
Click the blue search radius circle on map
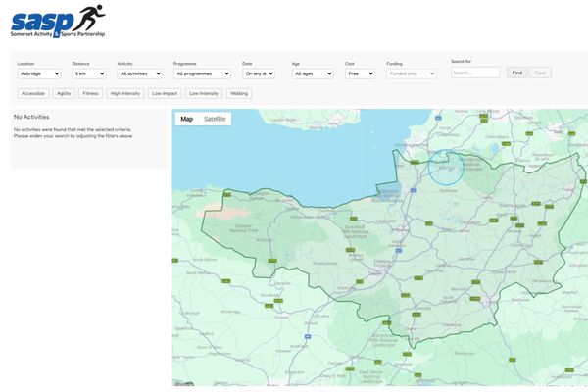pos(446,168)
